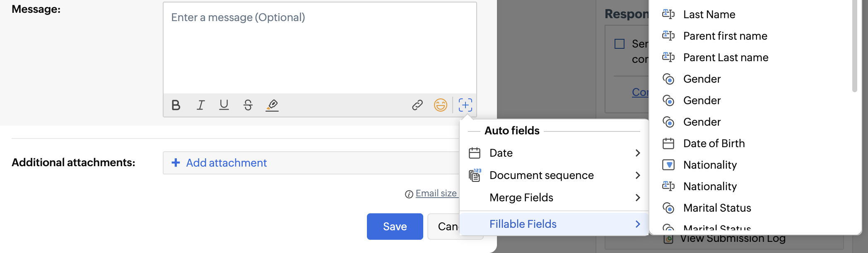Open the emoji picker
The height and width of the screenshot is (253, 868).
(x=440, y=105)
